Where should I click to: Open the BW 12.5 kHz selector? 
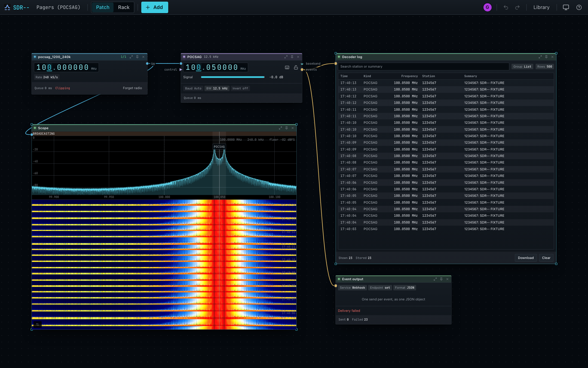[217, 88]
